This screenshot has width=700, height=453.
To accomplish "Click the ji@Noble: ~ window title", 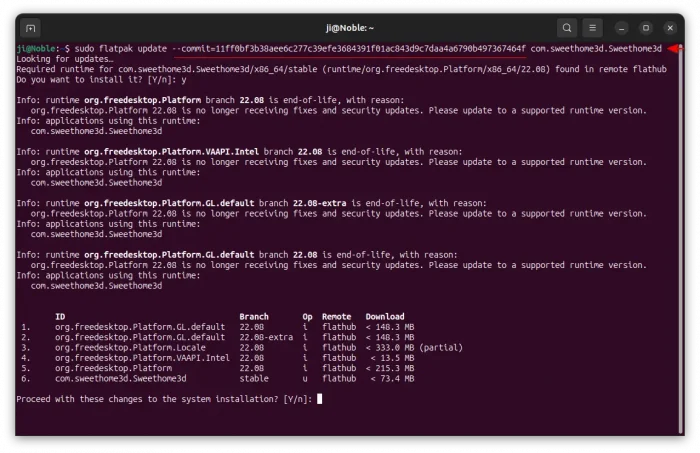I will tap(350, 28).
